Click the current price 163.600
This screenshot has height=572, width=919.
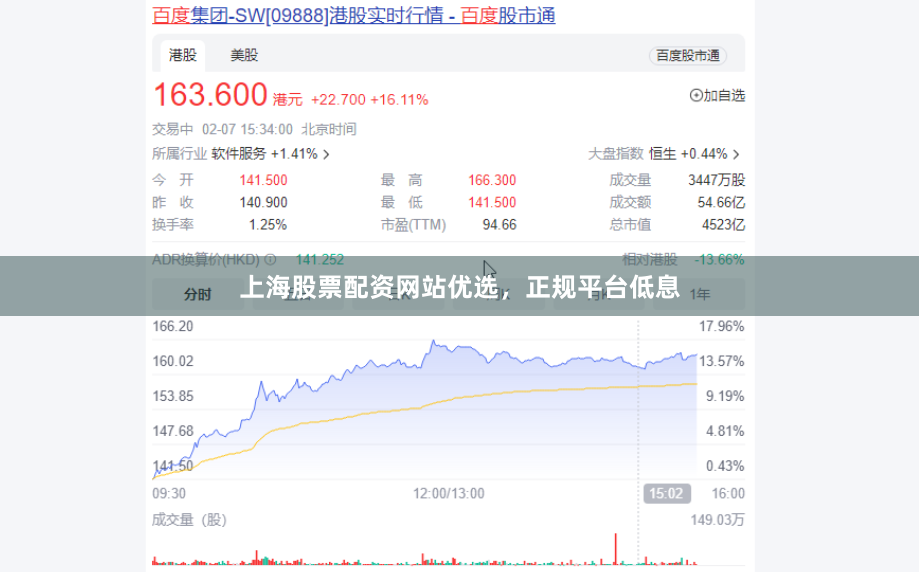[210, 94]
